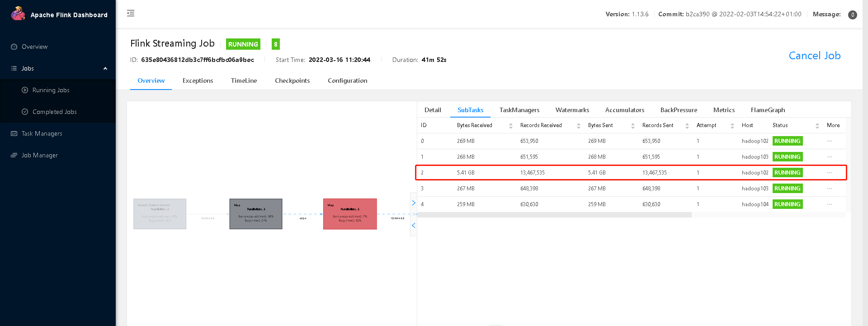Open the Overview dashboard icon in sidebar
868x326 pixels.
coord(14,47)
